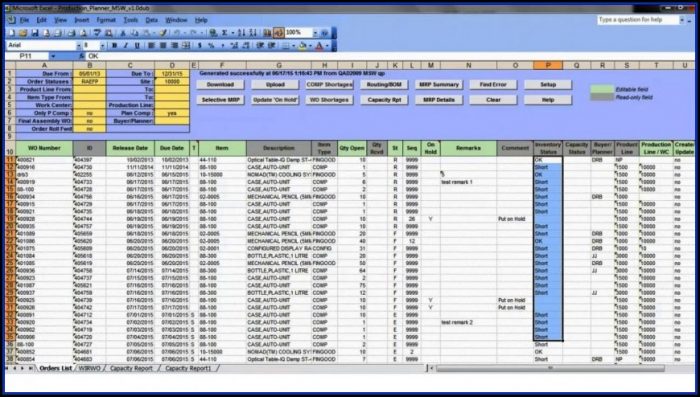Click the Find Error button
The height and width of the screenshot is (397, 700).
click(493, 84)
